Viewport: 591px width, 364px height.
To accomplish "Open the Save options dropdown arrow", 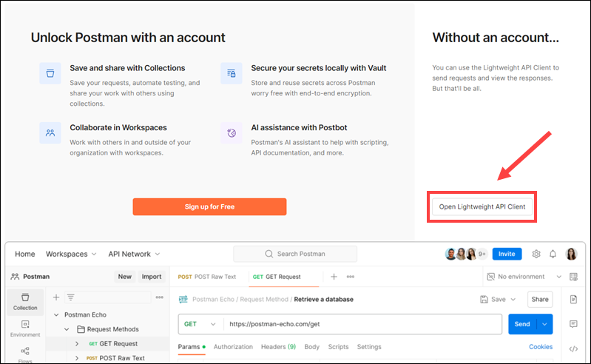I will (513, 300).
